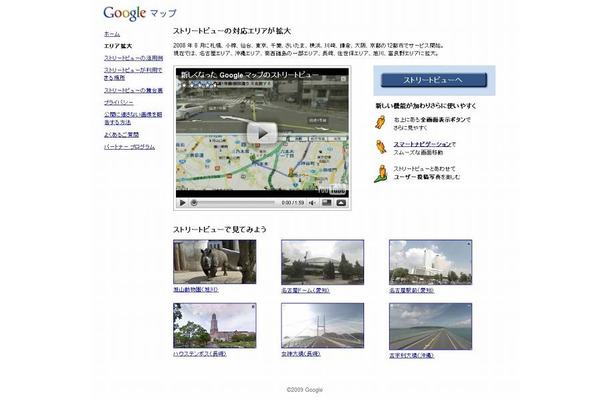Click the pegman icon beside スマートナビゲーション

tap(381, 147)
